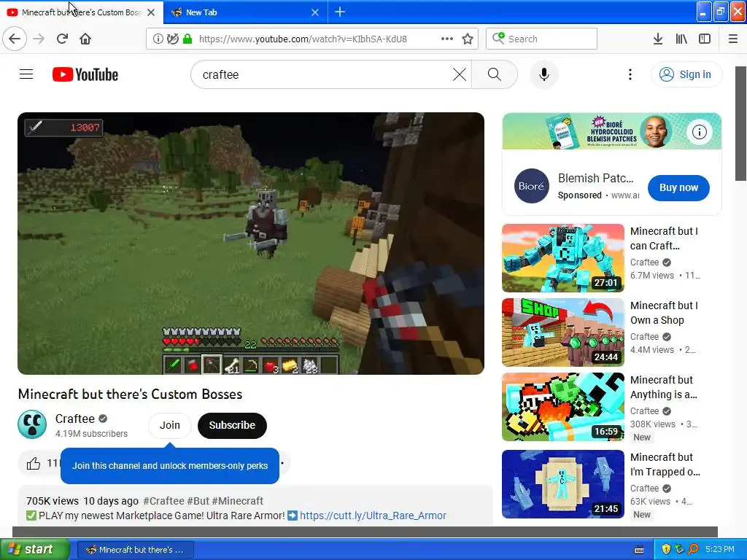The height and width of the screenshot is (560, 747).
Task: Open the Windows start menu
Action: click(x=34, y=549)
